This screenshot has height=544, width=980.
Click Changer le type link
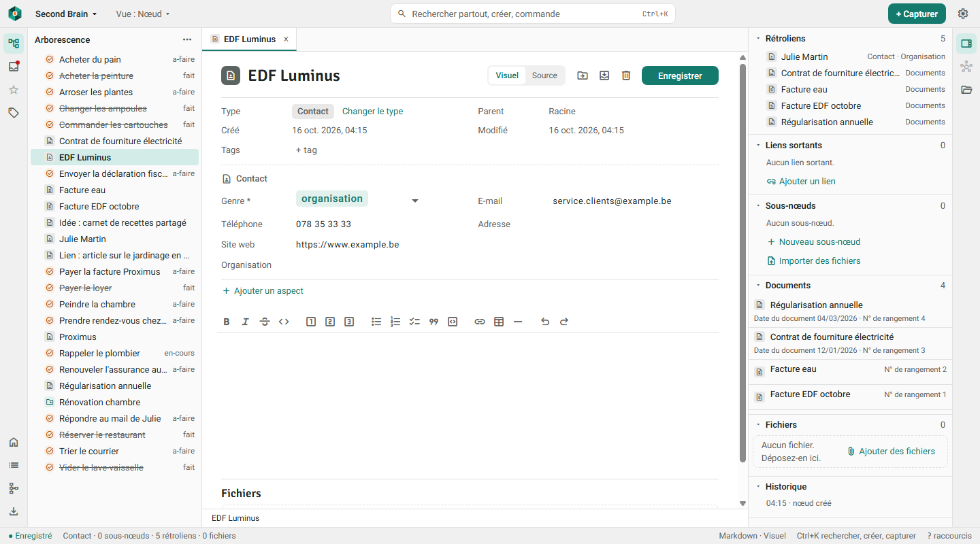pos(372,112)
